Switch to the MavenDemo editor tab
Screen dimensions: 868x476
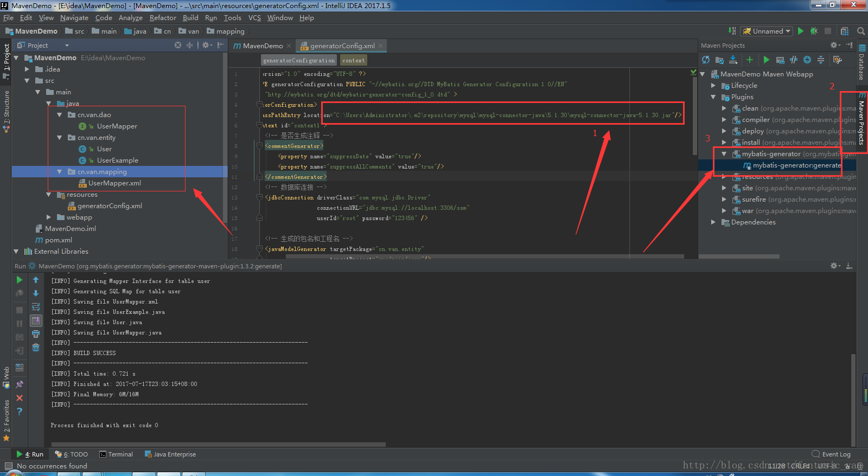coord(263,46)
